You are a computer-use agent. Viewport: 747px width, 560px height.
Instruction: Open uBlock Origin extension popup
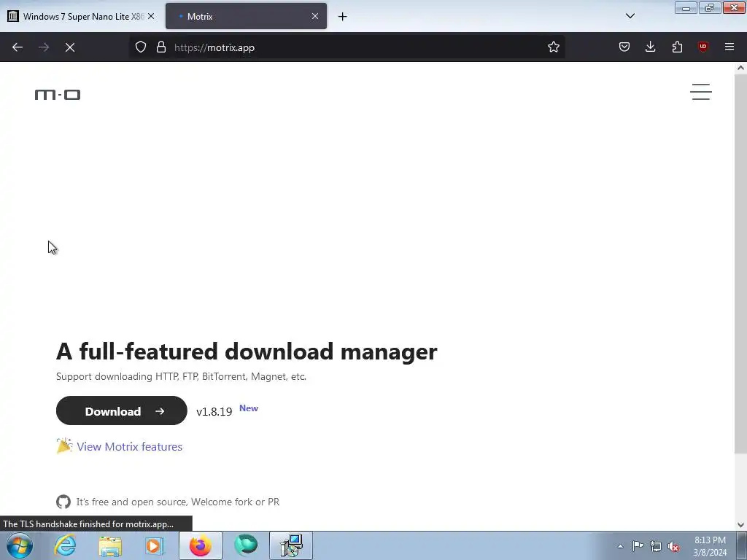[x=703, y=47]
